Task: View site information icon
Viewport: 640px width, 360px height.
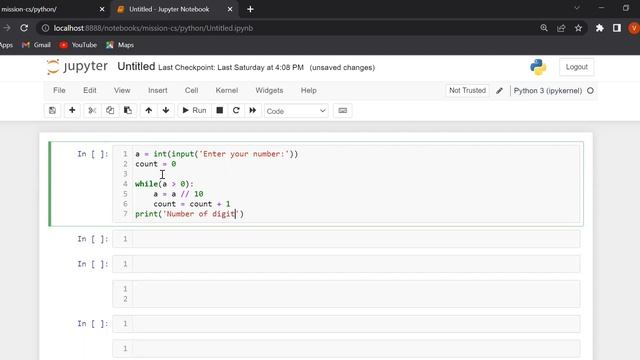Action: point(45,28)
